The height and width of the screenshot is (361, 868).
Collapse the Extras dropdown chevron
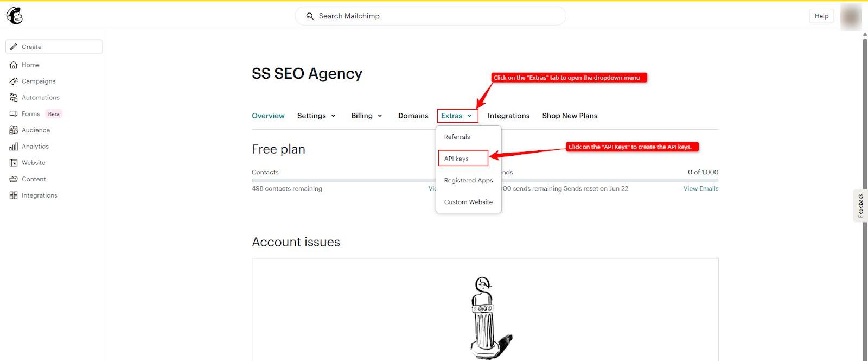pyautogui.click(x=469, y=116)
